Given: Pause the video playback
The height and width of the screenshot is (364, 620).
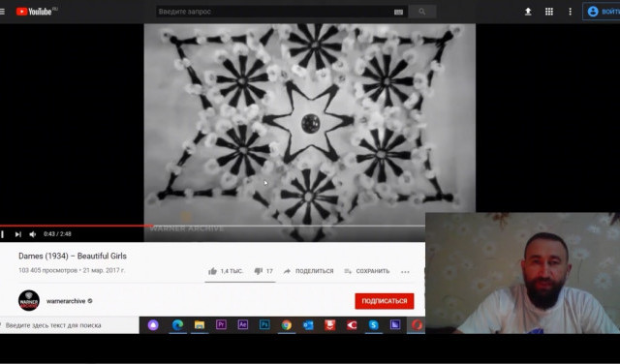Looking at the screenshot, I should (2, 234).
